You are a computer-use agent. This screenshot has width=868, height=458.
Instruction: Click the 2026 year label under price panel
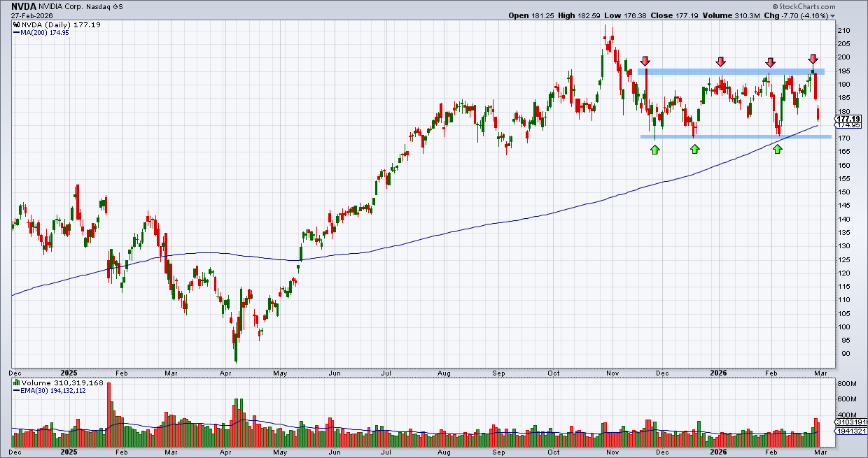(720, 373)
